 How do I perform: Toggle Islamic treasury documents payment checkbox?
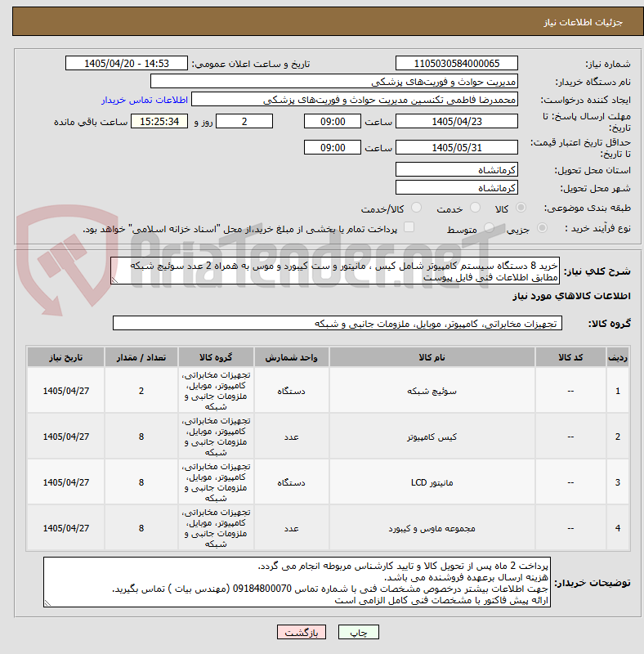pos(409,227)
